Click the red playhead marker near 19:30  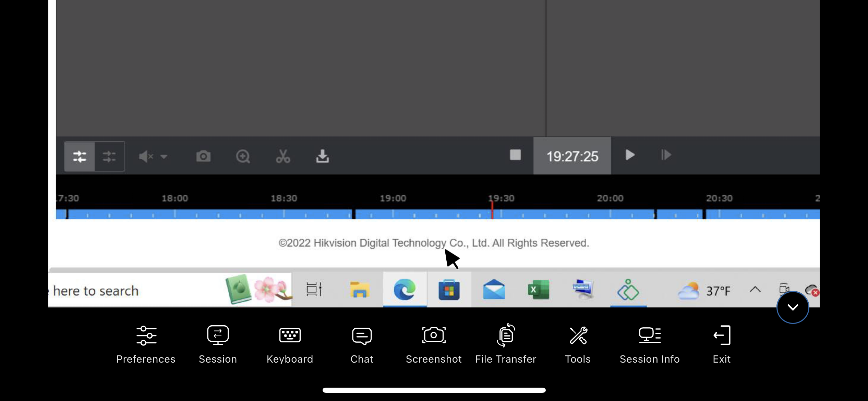click(492, 211)
